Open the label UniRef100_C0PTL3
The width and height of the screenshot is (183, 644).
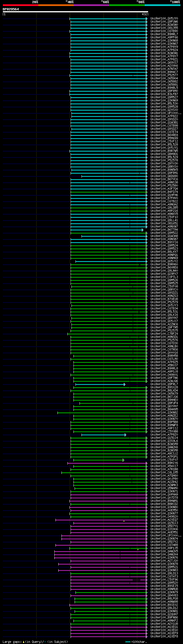click(164, 277)
